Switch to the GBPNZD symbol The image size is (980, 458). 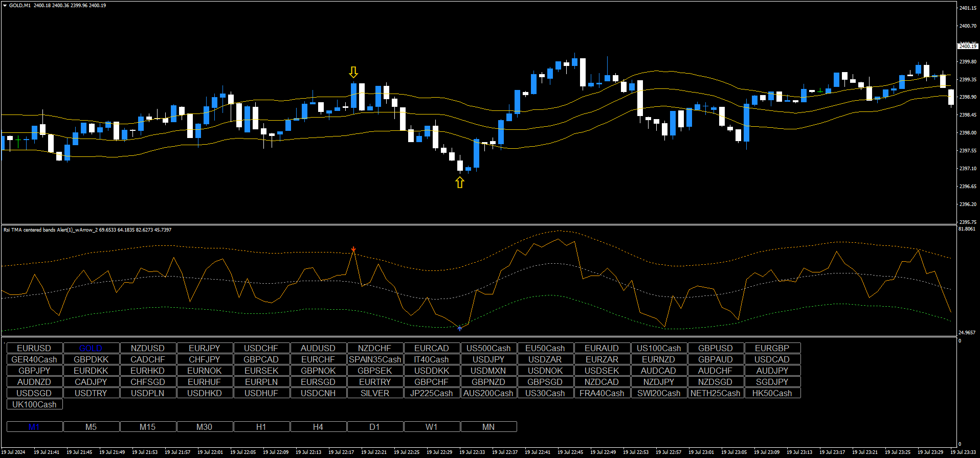488,382
